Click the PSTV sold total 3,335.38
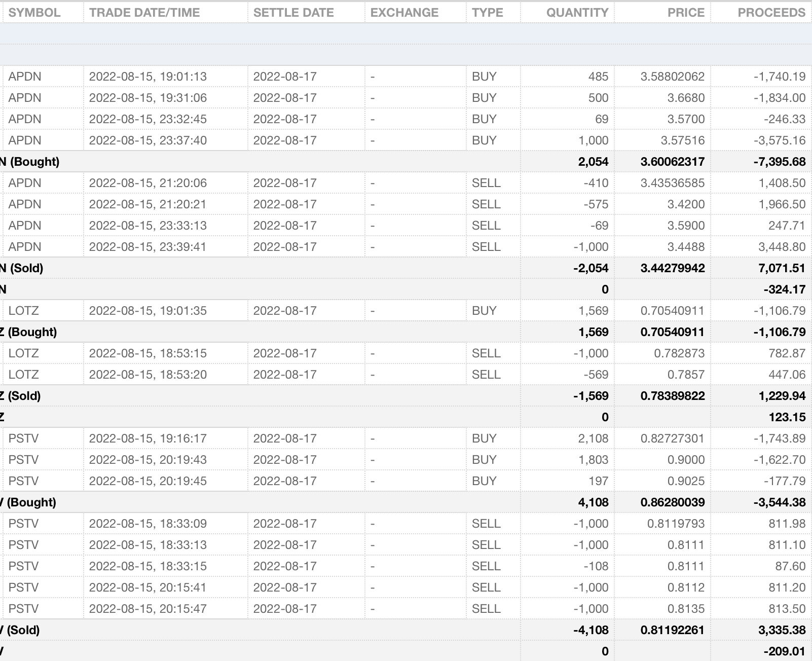The image size is (812, 661). pyautogui.click(x=782, y=630)
